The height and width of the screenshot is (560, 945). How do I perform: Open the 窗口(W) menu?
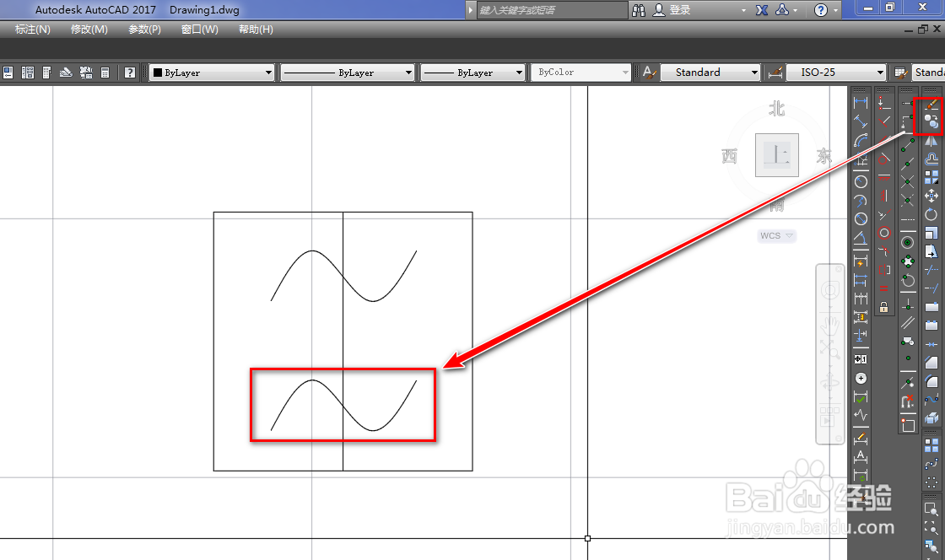(x=199, y=29)
